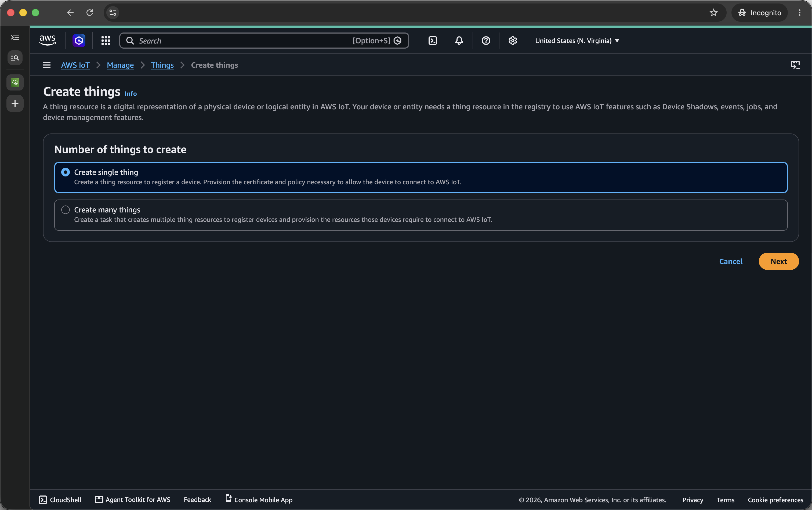Open the help question mark menu
Screen dimensions: 812x510
pos(485,41)
